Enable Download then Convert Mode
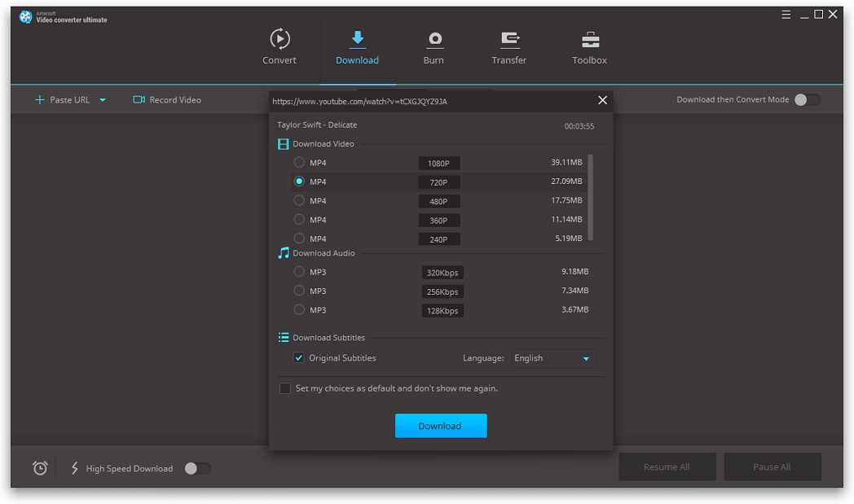 (808, 98)
